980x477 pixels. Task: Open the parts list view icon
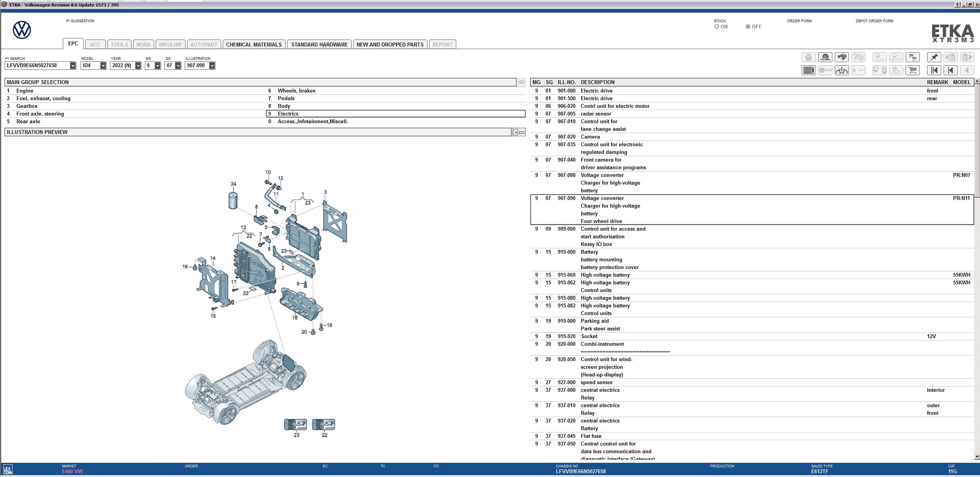click(x=809, y=70)
